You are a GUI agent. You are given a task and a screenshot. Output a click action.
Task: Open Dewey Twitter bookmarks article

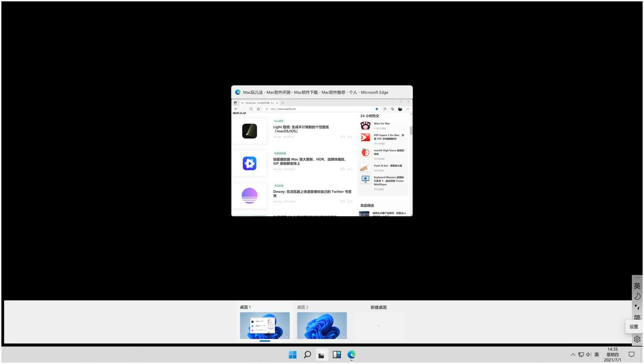click(x=312, y=194)
